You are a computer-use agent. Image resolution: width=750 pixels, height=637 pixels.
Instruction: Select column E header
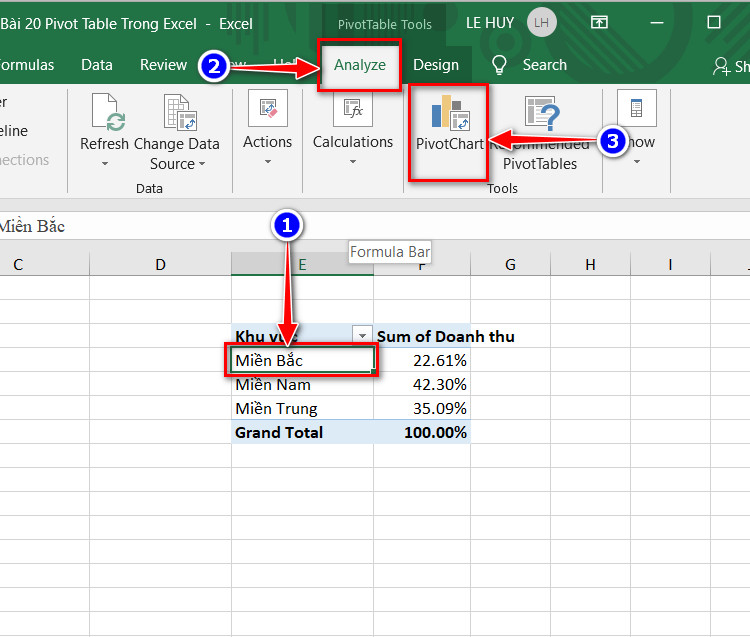pos(302,264)
